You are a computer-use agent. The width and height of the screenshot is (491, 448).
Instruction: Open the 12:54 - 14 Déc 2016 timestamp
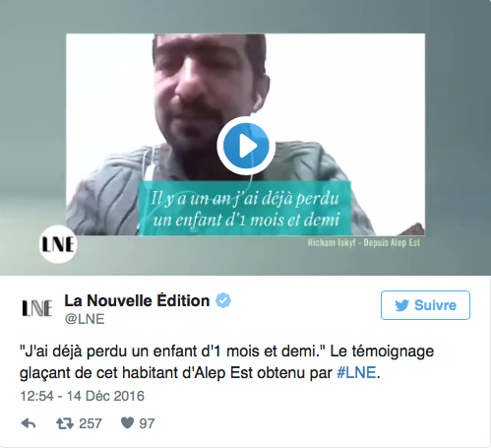click(x=82, y=396)
